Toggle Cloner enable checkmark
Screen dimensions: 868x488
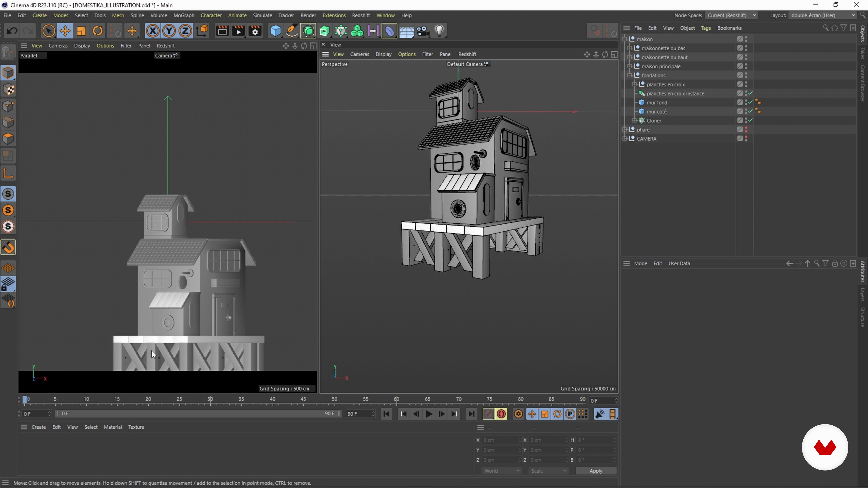[x=751, y=120]
